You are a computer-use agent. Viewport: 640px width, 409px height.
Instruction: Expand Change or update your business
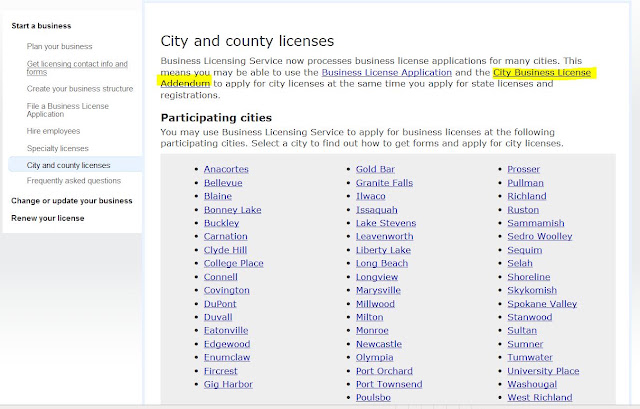click(72, 201)
